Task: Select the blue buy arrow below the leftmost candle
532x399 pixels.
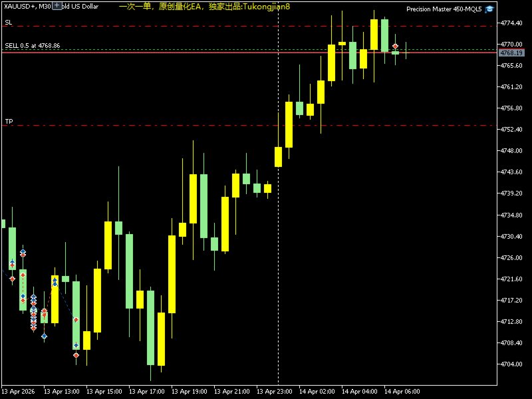Action: tap(11, 262)
